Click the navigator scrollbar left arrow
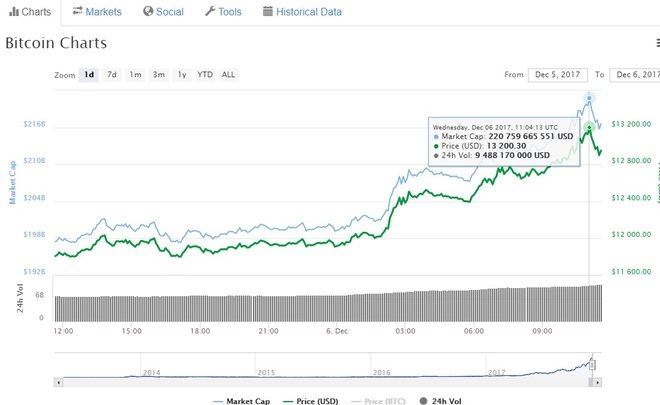The image size is (660, 405). coord(61,381)
